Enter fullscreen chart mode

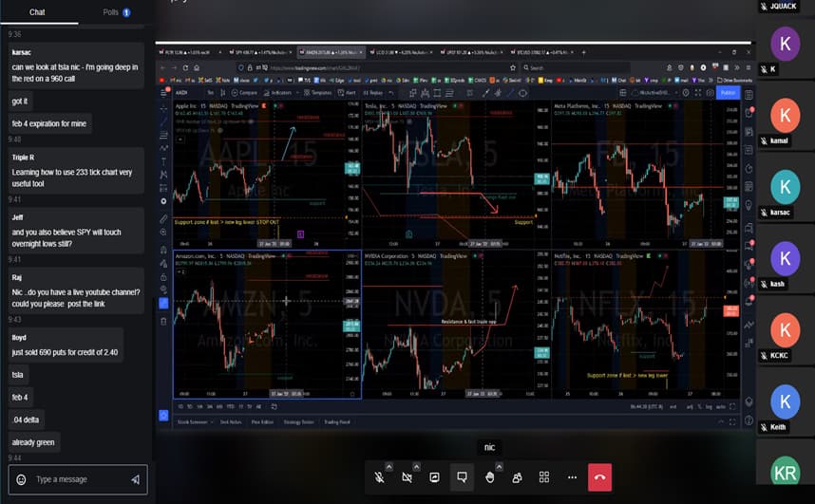pyautogui.click(x=698, y=92)
